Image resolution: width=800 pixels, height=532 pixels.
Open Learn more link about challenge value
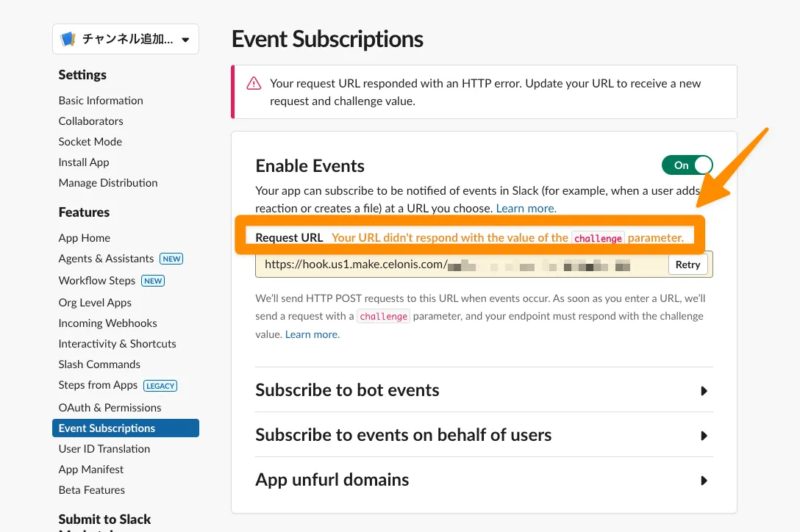312,334
